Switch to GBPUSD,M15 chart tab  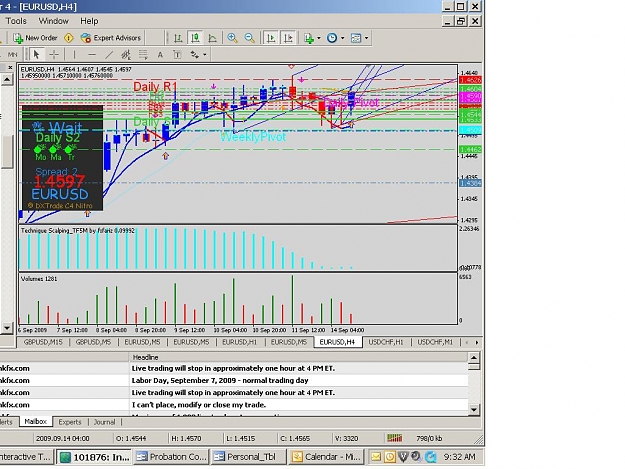[x=43, y=342]
